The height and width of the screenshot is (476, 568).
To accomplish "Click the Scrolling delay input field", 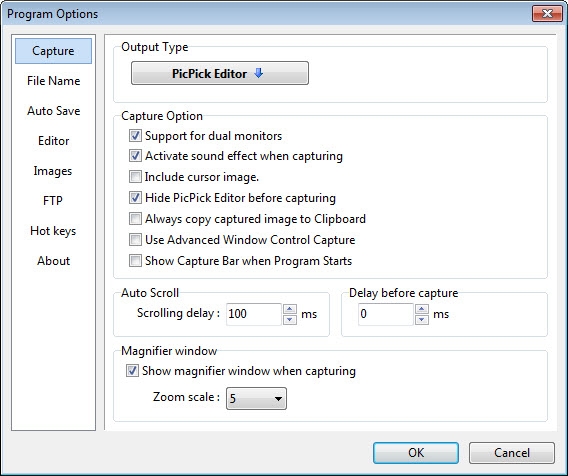I will [254, 314].
